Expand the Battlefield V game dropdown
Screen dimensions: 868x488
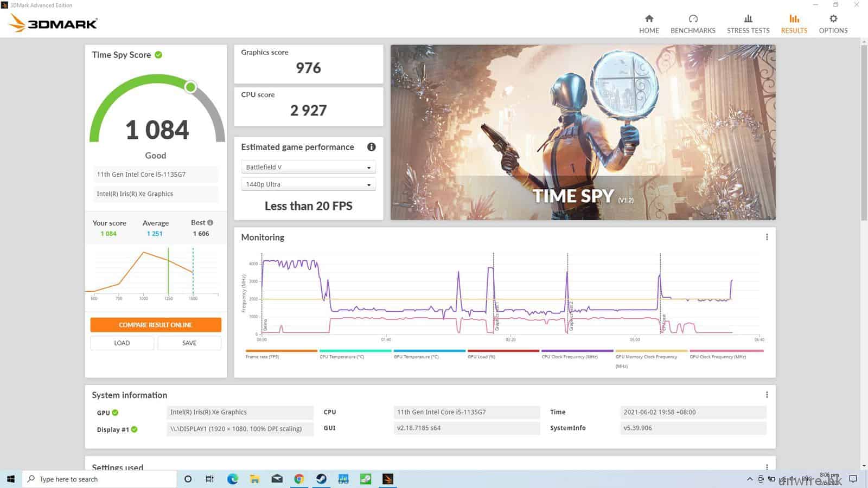point(308,168)
